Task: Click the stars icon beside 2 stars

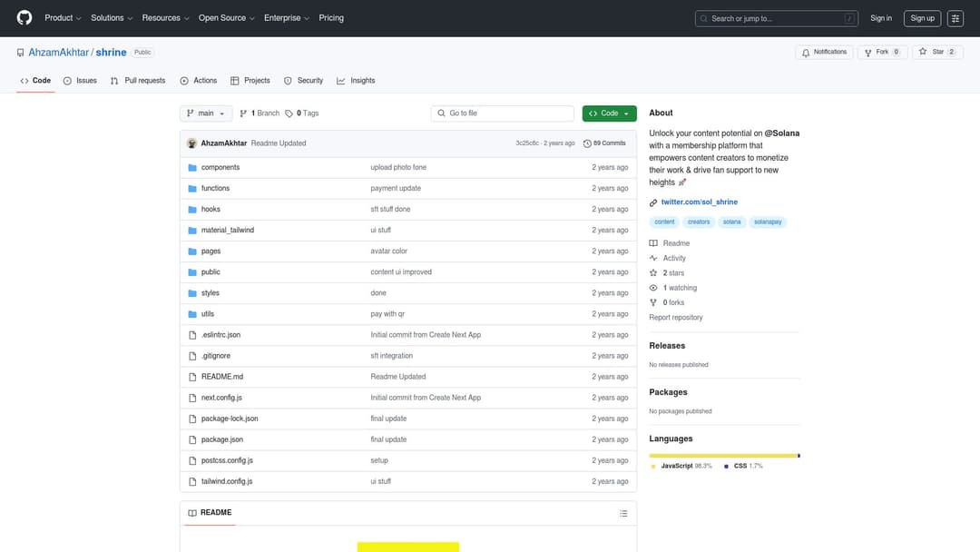Action: pyautogui.click(x=653, y=273)
